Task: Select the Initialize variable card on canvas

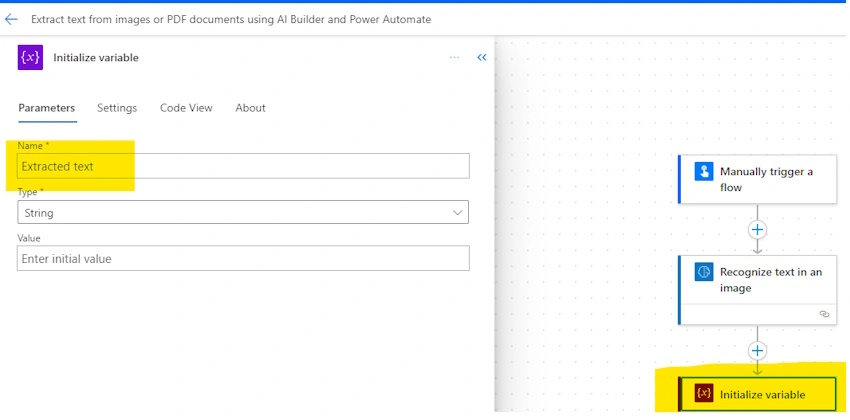Action: (x=758, y=394)
